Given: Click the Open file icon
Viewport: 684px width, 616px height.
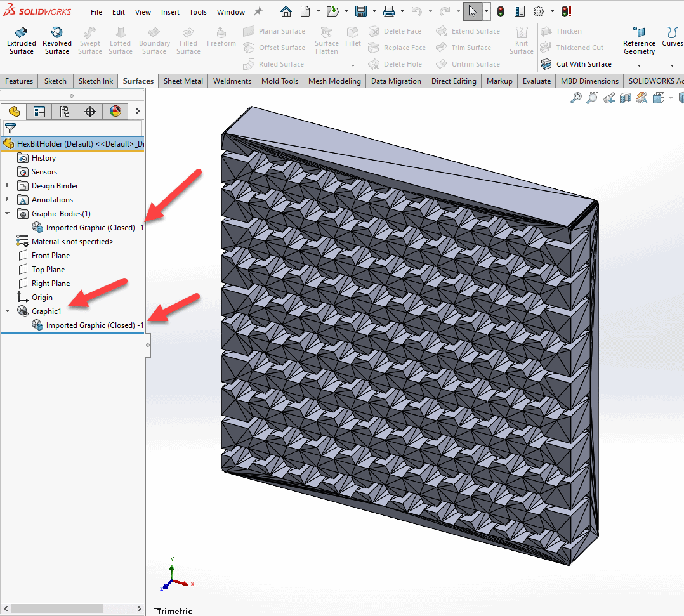Looking at the screenshot, I should 333,12.
